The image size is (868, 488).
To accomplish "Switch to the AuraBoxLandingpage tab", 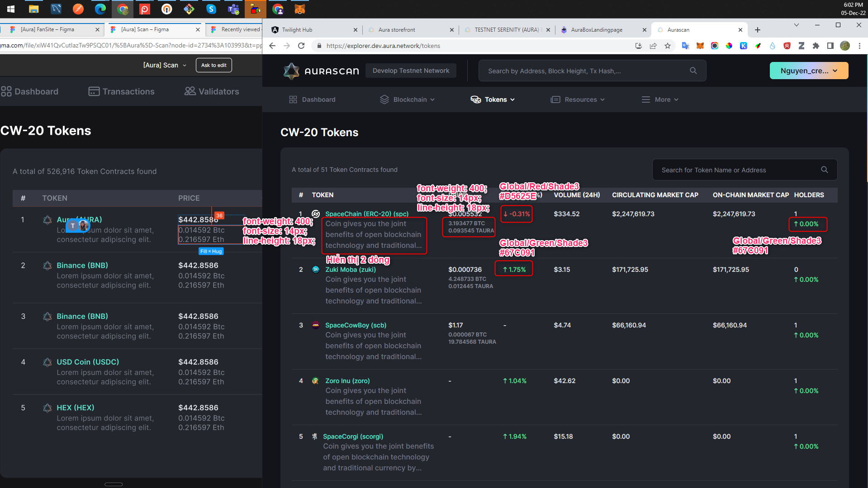I will [x=603, y=30].
